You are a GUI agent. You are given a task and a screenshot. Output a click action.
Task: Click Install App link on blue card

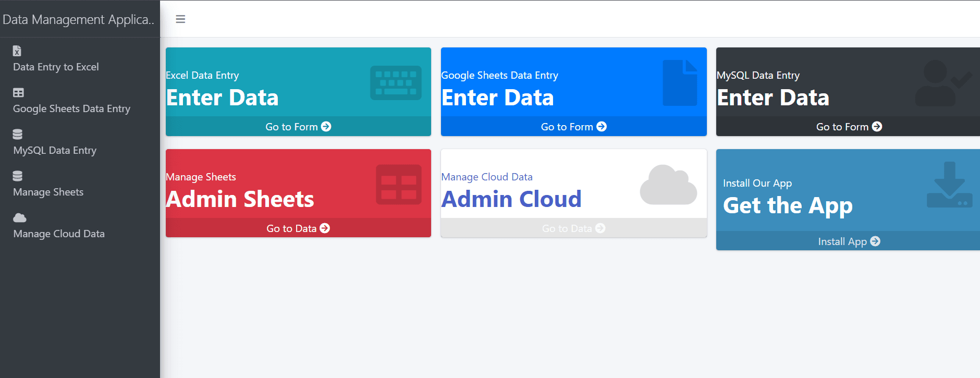click(x=849, y=241)
